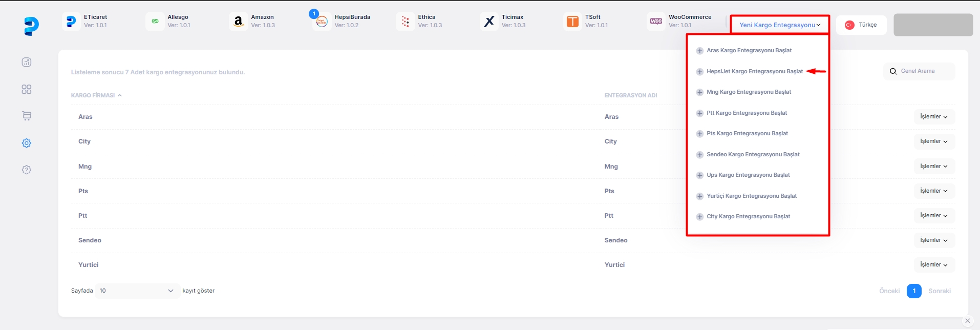
Task: Expand İşlemler menu for Yurtici row
Action: coord(934,265)
